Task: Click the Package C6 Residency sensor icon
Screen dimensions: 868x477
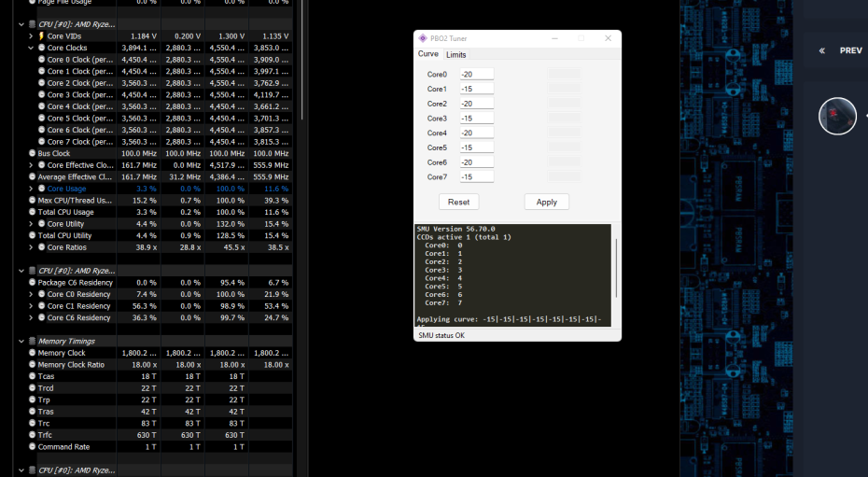Action: click(33, 282)
